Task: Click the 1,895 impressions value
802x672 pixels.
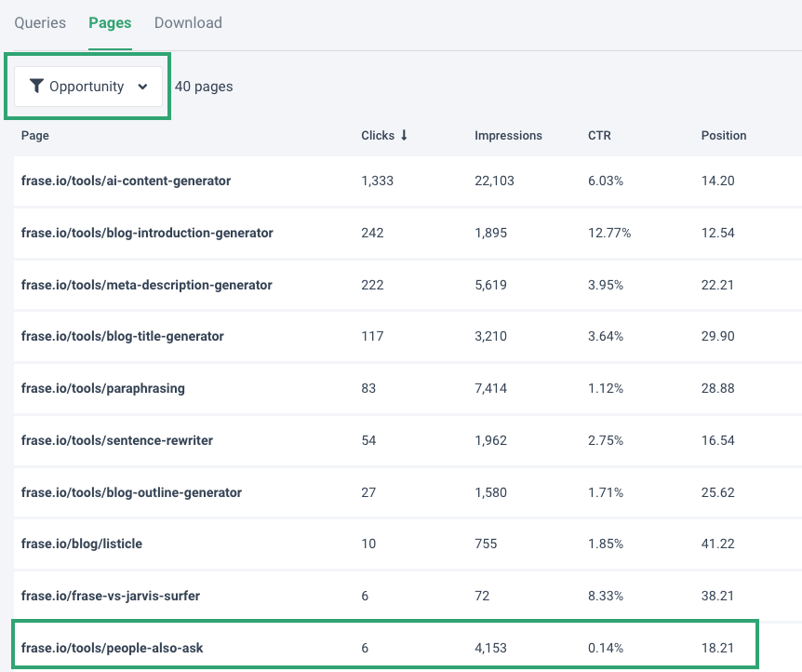Action: (x=490, y=234)
